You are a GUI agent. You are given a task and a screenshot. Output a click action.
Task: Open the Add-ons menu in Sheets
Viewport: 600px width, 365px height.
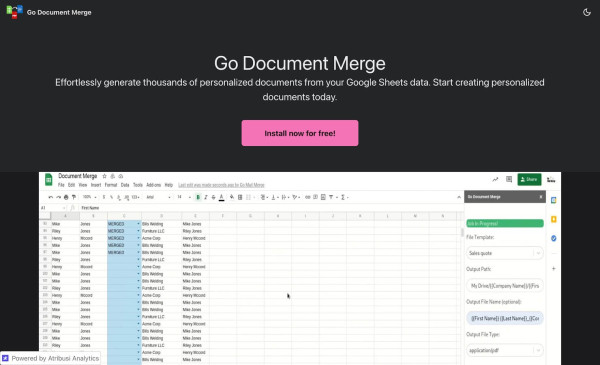[153, 185]
